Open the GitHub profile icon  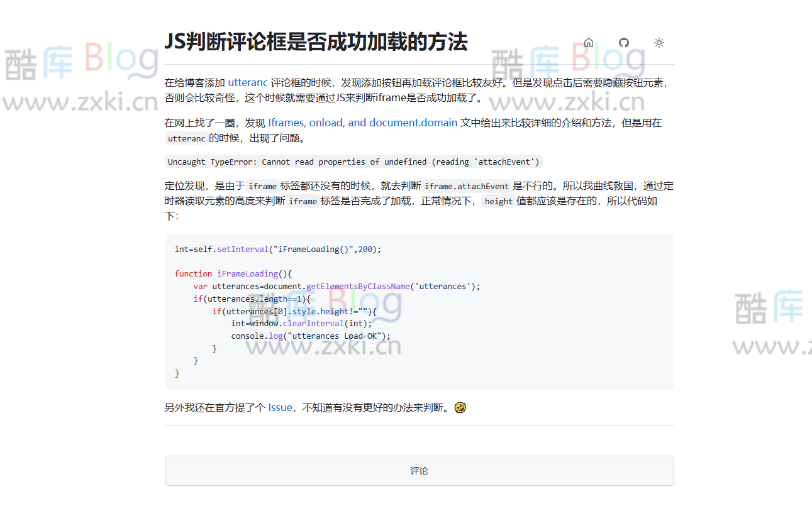pyautogui.click(x=623, y=43)
